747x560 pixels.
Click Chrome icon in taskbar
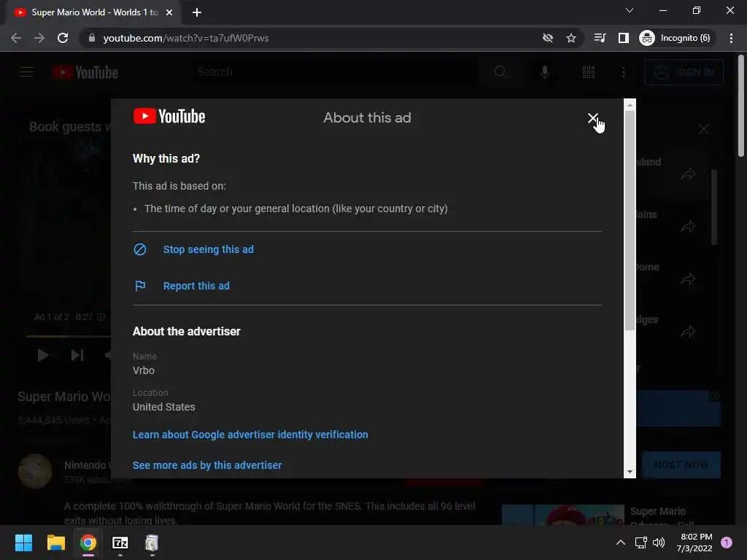pos(88,542)
